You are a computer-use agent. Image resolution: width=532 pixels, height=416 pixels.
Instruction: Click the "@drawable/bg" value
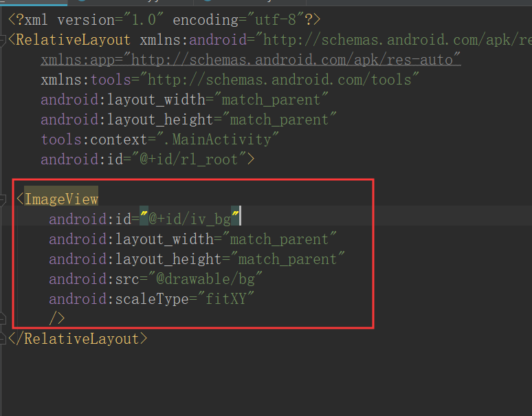pos(206,279)
